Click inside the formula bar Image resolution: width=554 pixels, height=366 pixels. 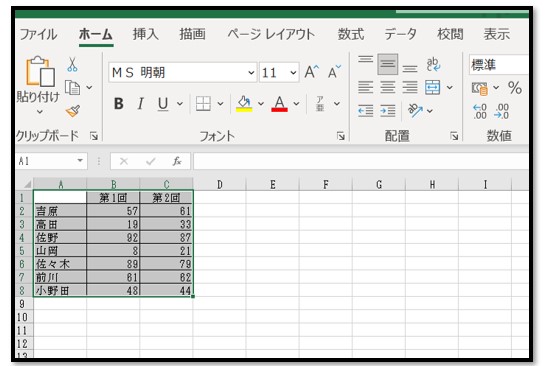361,161
